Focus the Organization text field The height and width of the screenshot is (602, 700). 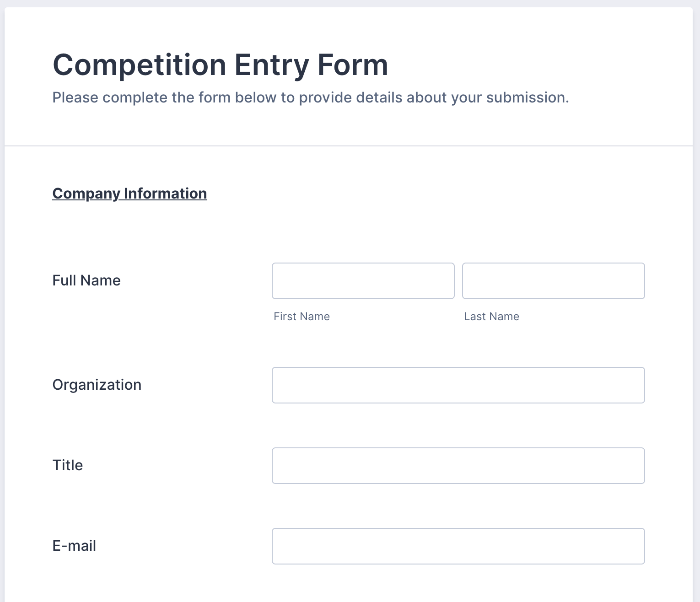click(458, 385)
